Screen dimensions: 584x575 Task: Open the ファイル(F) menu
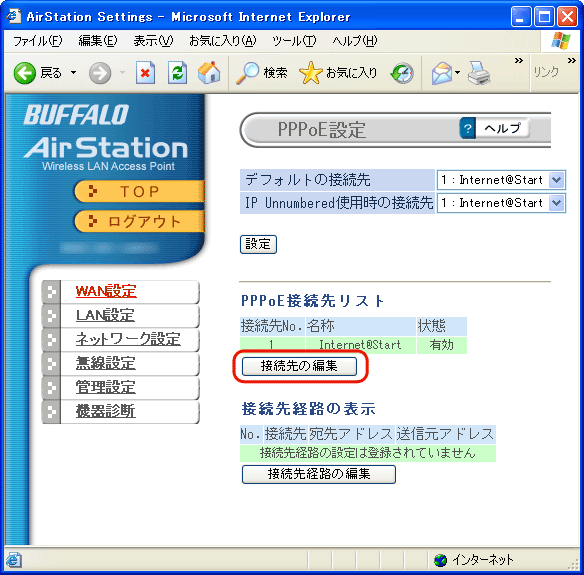click(x=38, y=41)
